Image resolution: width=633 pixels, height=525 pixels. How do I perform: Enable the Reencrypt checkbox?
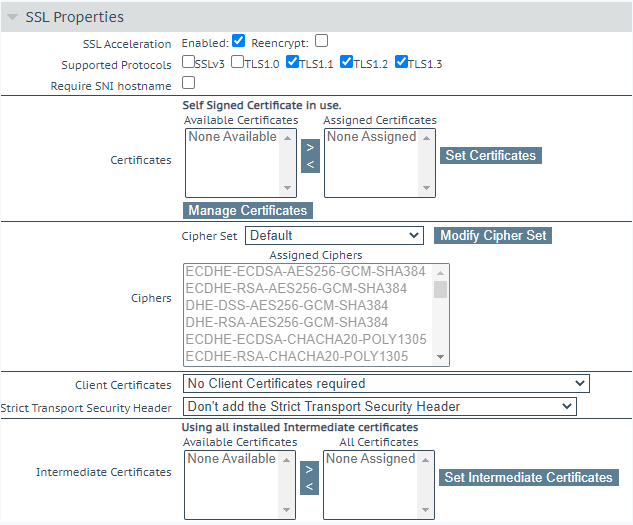321,42
